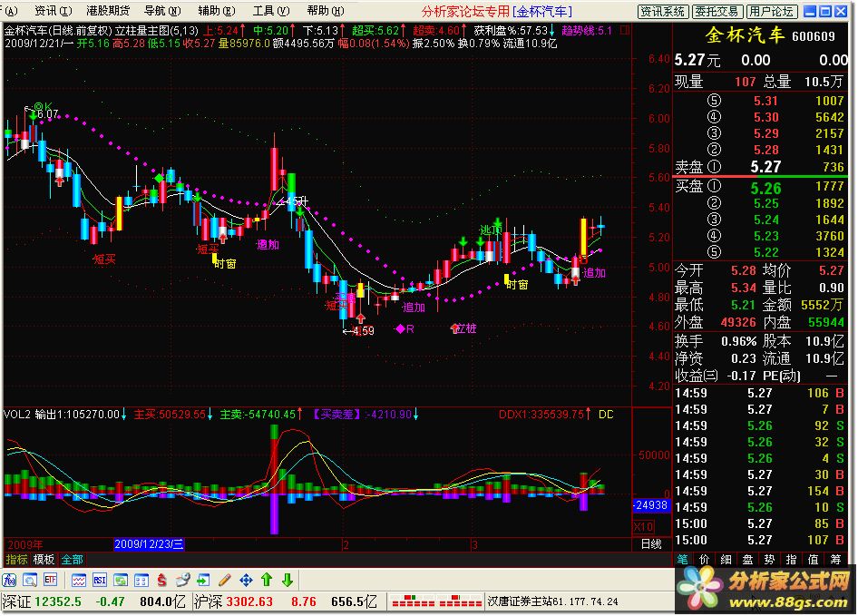This screenshot has width=858, height=616.
Task: Select the 指 tab in quote panel
Action: click(x=791, y=559)
